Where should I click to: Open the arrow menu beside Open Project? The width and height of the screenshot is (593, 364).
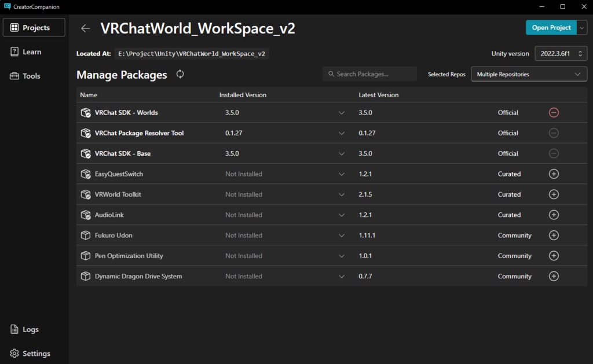(581, 28)
